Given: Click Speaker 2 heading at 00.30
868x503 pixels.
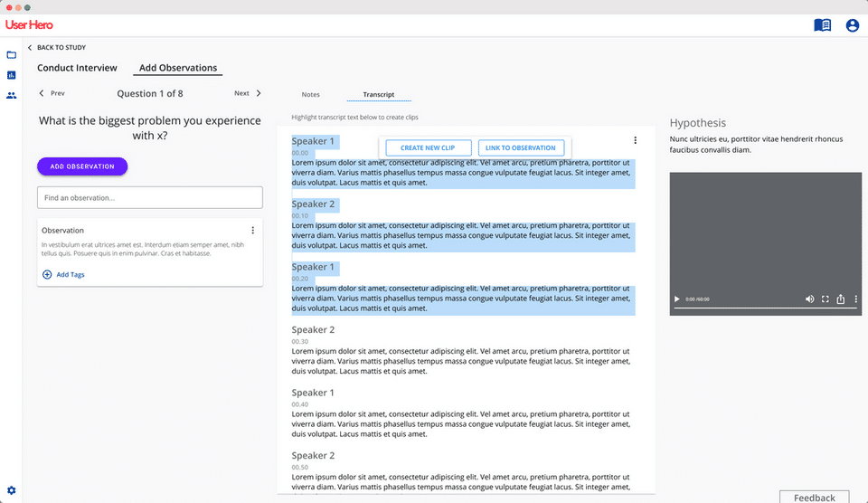Looking at the screenshot, I should (x=313, y=329).
